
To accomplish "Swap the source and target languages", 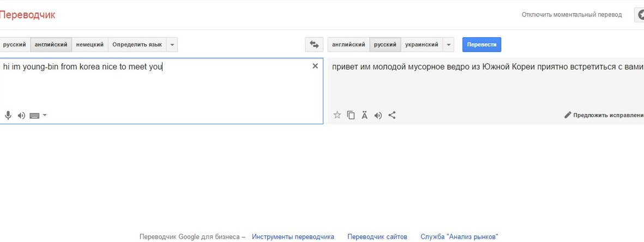I will click(x=314, y=44).
